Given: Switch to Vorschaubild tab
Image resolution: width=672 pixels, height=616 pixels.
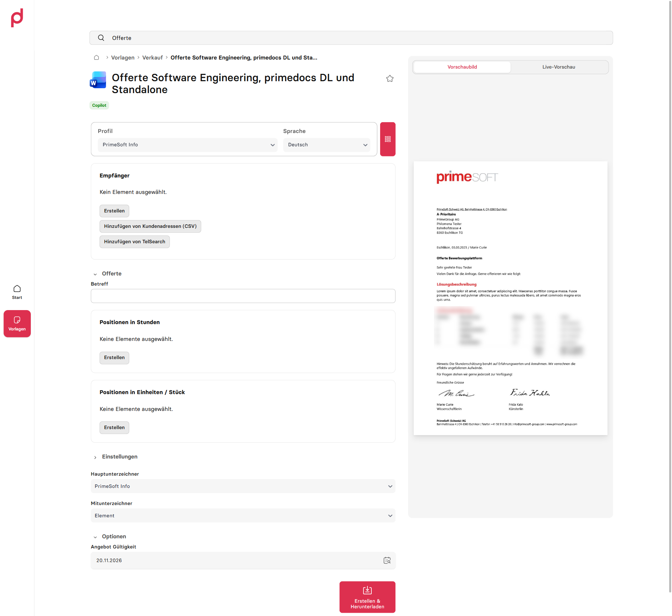Looking at the screenshot, I should pyautogui.click(x=462, y=67).
